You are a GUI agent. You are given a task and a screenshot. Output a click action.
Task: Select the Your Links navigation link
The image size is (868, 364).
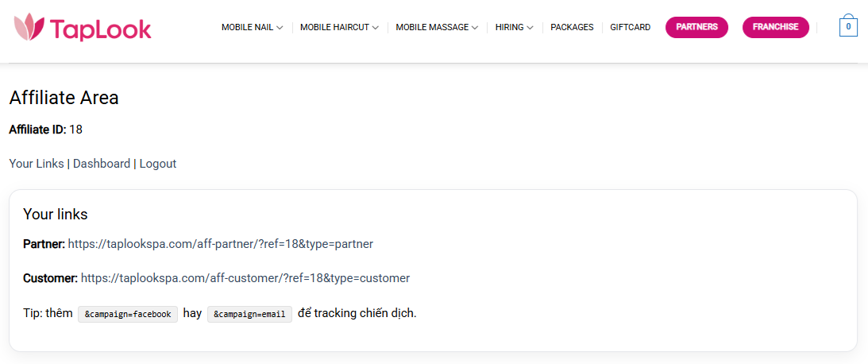click(x=37, y=164)
